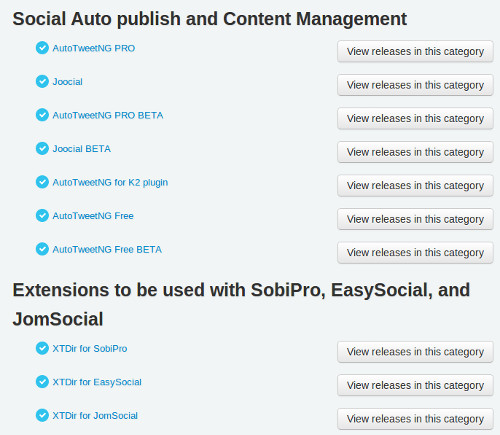Viewport: 500px width, 435px height.
Task: Click the checkmark icon next to AutoTweetNG Free
Action: click(42, 215)
